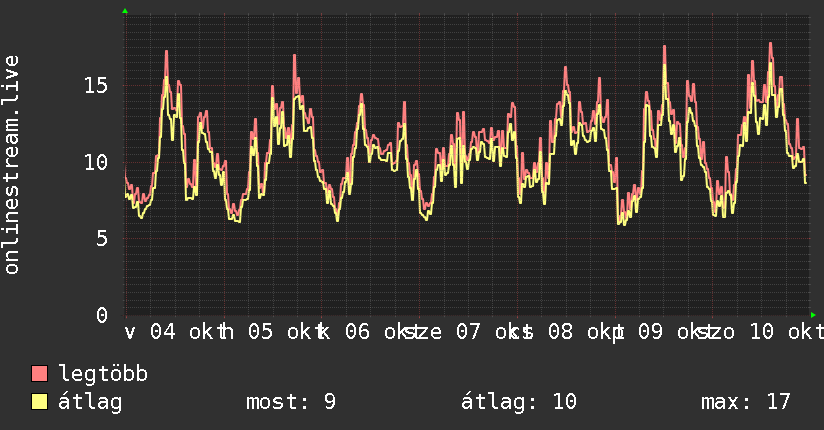Click the y-axis label 5
The height and width of the screenshot is (430, 824).
(102, 239)
